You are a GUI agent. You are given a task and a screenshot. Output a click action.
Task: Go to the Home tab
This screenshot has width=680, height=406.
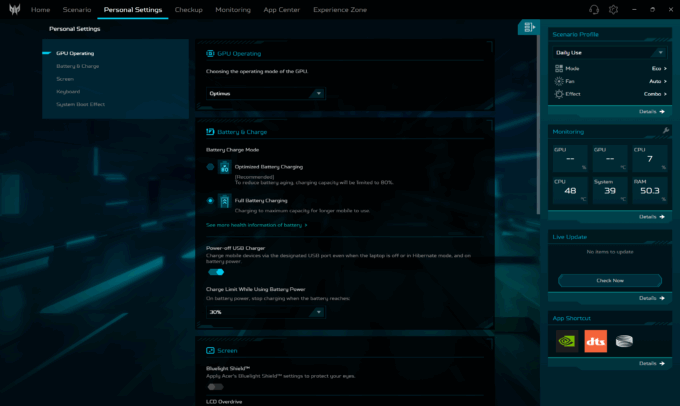click(x=40, y=10)
